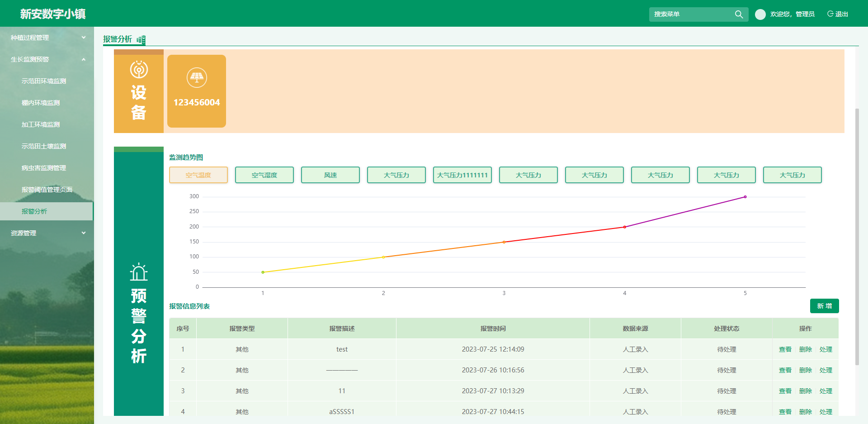The image size is (868, 424).
Task: Click the grid icon beside 报警分析 title
Action: 142,40
